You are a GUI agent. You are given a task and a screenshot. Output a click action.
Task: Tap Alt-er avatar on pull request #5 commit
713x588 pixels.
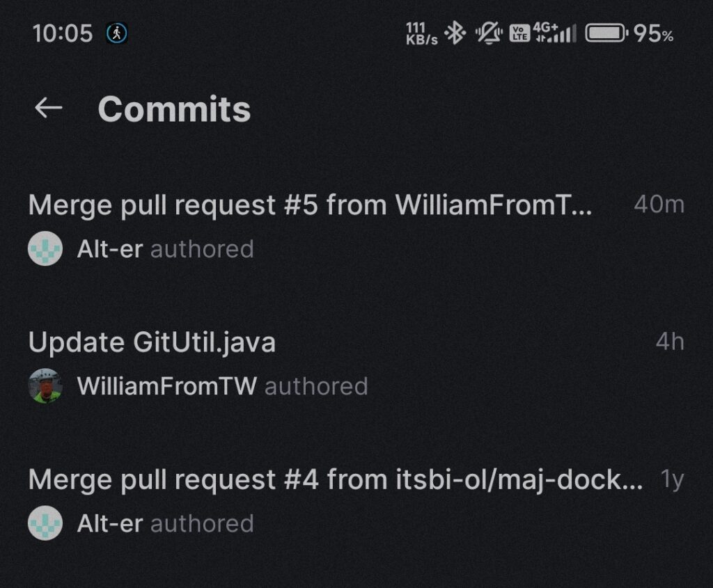click(45, 248)
